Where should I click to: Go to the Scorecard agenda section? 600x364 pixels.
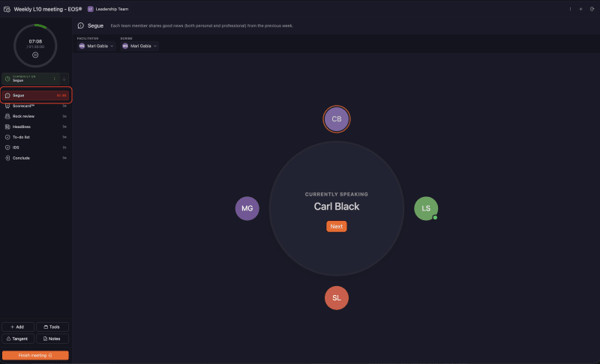pyautogui.click(x=36, y=106)
